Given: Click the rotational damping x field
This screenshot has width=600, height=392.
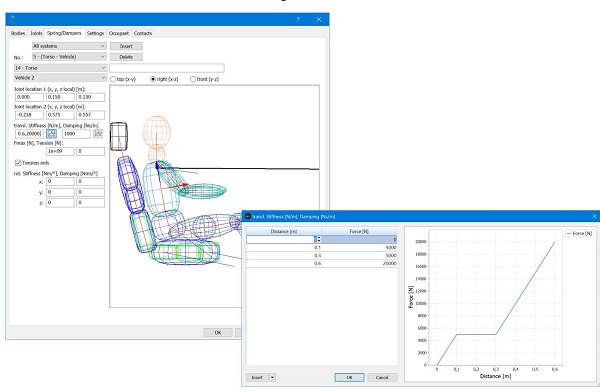Looking at the screenshot, I should (90, 181).
